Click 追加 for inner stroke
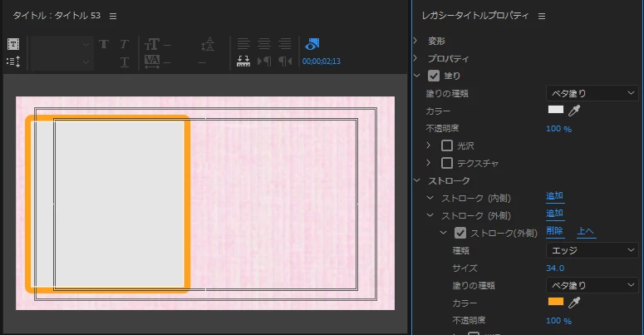This screenshot has height=335, width=644. (x=555, y=196)
